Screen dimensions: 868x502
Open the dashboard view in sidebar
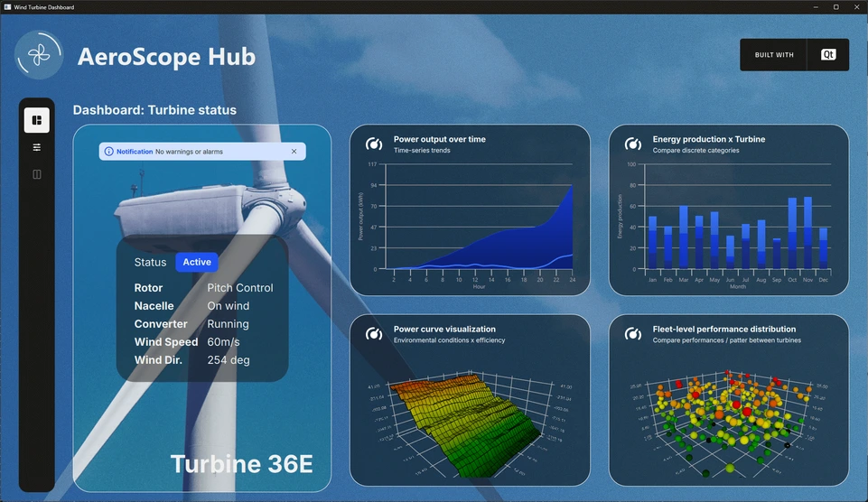click(37, 120)
